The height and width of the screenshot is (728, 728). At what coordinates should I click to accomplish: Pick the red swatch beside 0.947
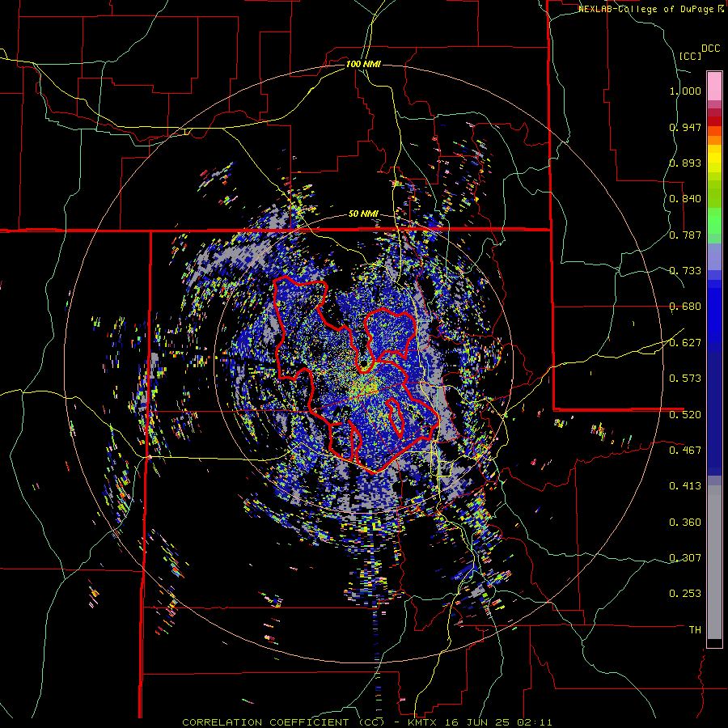tap(714, 121)
